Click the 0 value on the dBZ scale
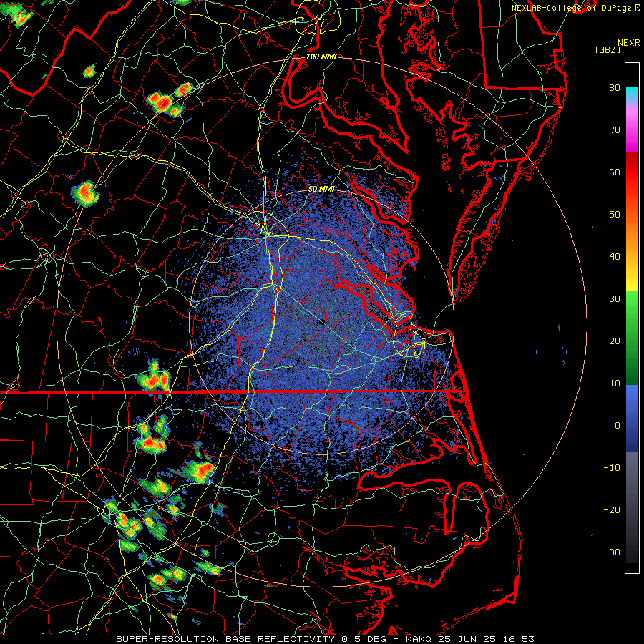 click(x=618, y=426)
